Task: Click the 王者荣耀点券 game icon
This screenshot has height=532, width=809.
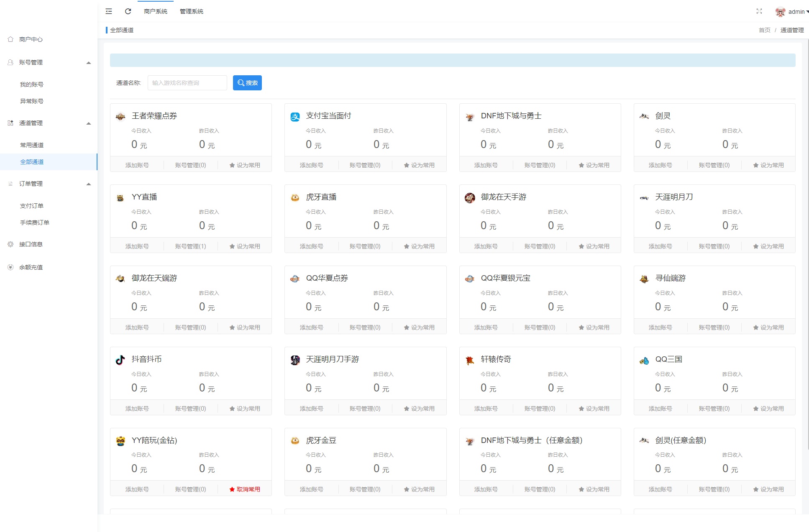Action: coord(120,117)
